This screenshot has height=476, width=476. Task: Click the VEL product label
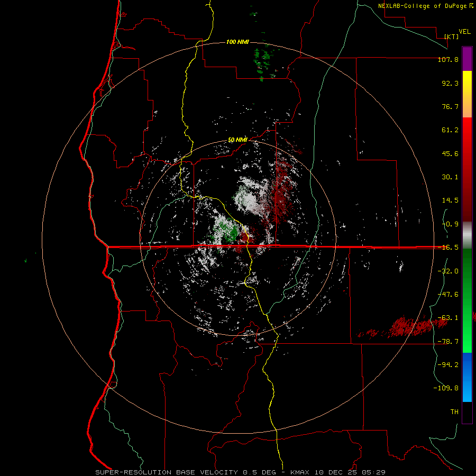click(x=465, y=32)
